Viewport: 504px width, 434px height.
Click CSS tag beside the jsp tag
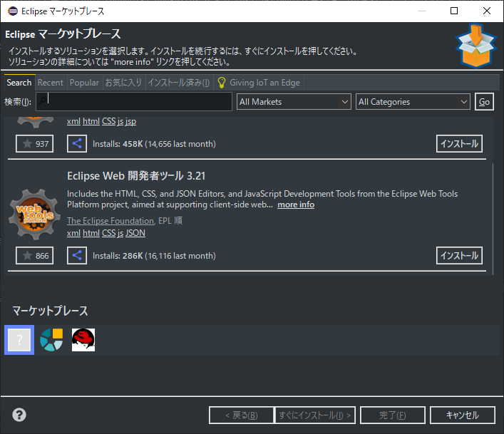point(108,121)
